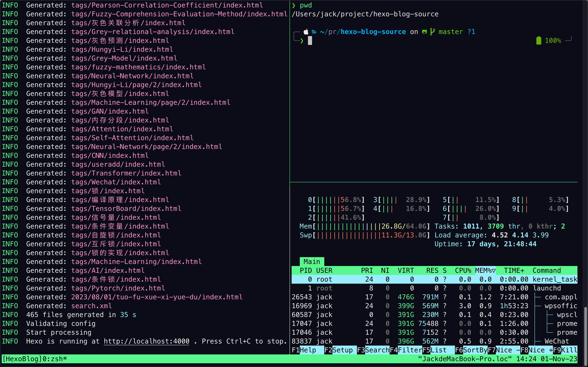Screen dimensions: 588x367
Task: Click F9 Kill in htop footer
Action: [x=565, y=350]
